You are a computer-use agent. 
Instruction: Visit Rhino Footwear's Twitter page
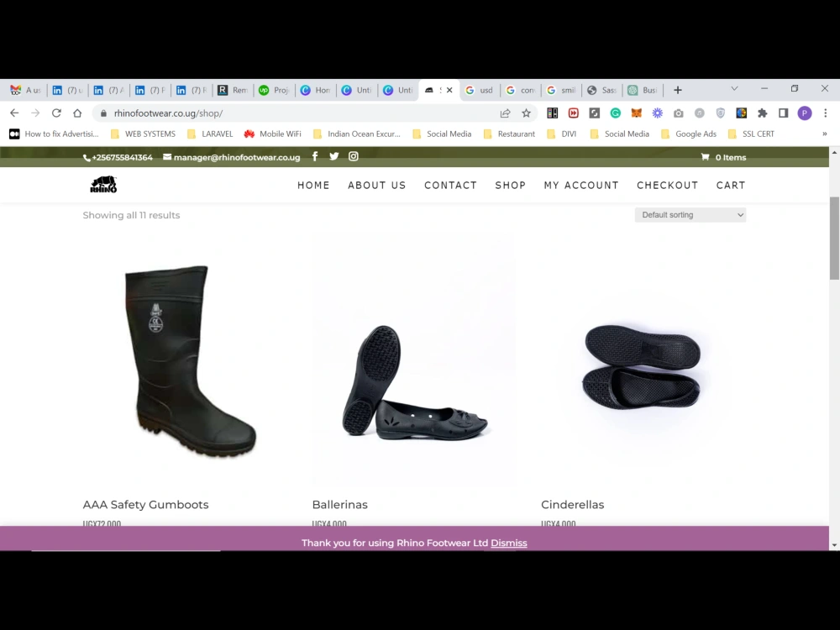(x=334, y=156)
